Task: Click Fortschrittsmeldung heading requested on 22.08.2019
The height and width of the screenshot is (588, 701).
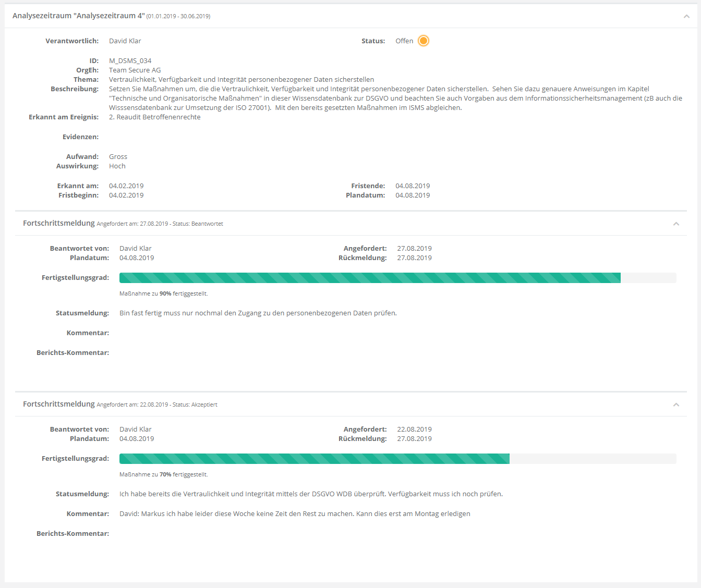Action: pyautogui.click(x=59, y=404)
